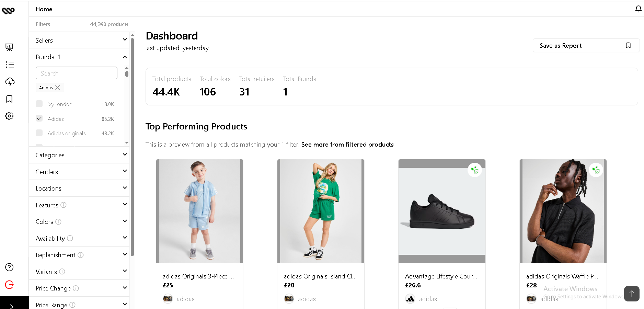Click retailer logo under Island Cl... product
This screenshot has height=309, width=644.
289,299
